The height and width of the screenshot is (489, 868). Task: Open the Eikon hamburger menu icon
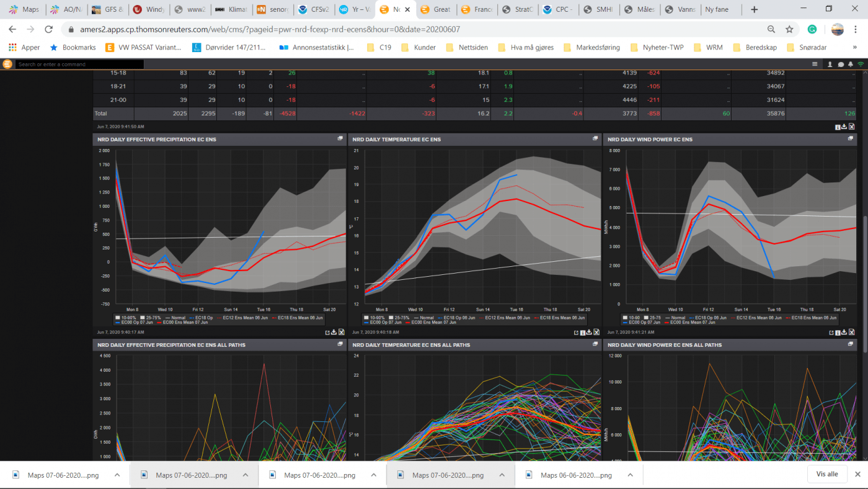point(815,64)
